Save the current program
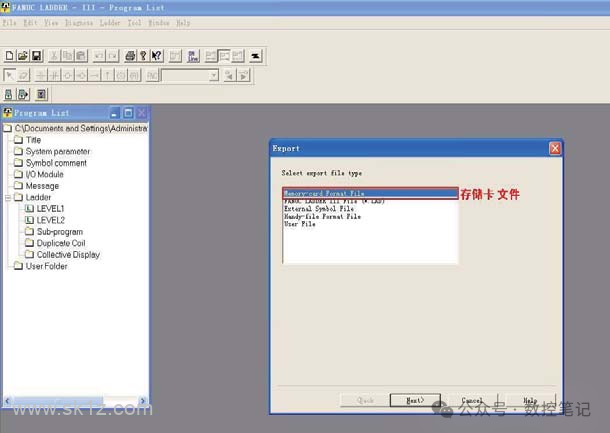The height and width of the screenshot is (433, 610). (37, 56)
